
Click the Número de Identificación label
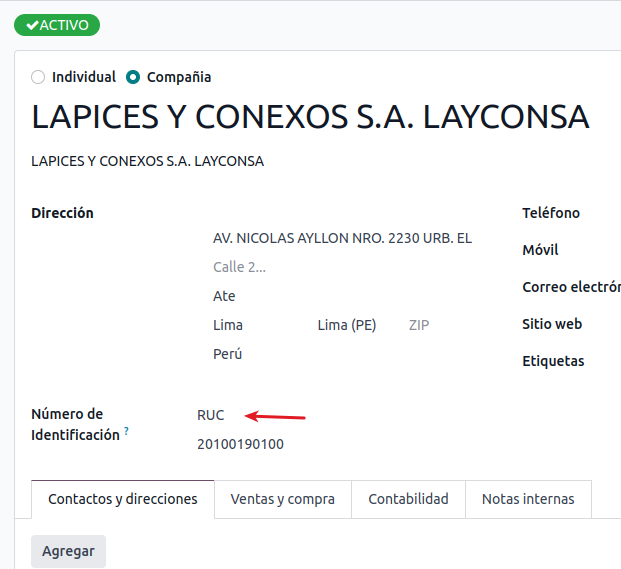click(75, 424)
